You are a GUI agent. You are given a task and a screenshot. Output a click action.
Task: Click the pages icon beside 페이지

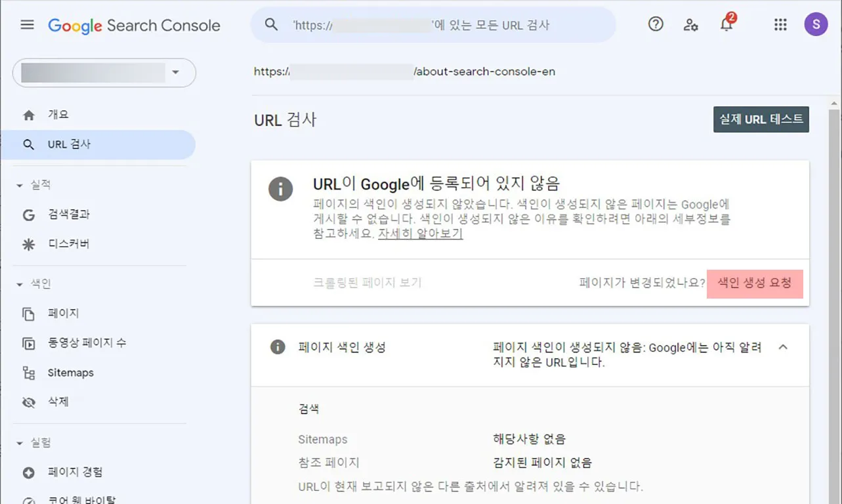pyautogui.click(x=28, y=314)
